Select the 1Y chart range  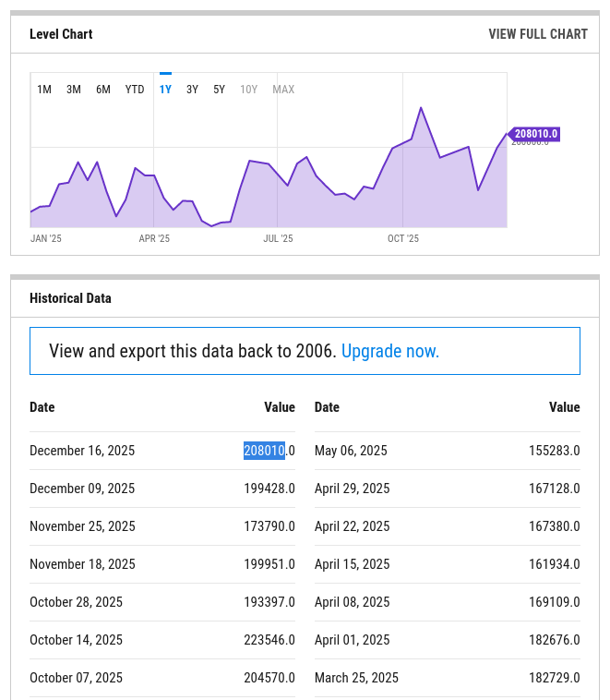tap(165, 90)
